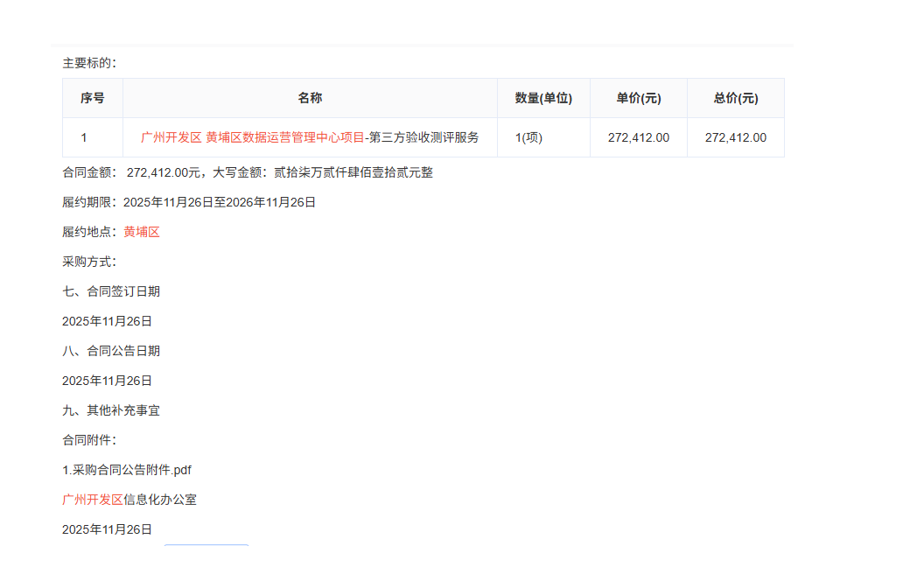This screenshot has height=588, width=903.
Task: Click the 272,412.00 total price cell
Action: click(735, 136)
